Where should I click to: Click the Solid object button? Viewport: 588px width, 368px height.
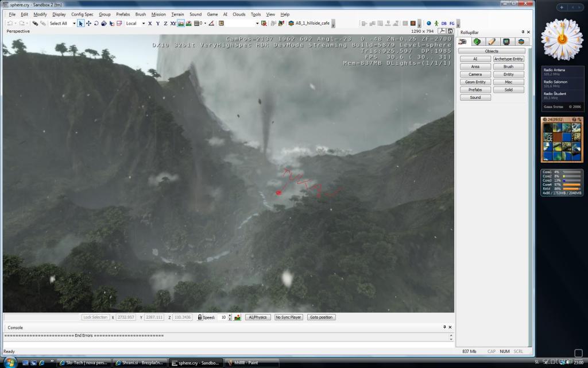[x=509, y=90]
